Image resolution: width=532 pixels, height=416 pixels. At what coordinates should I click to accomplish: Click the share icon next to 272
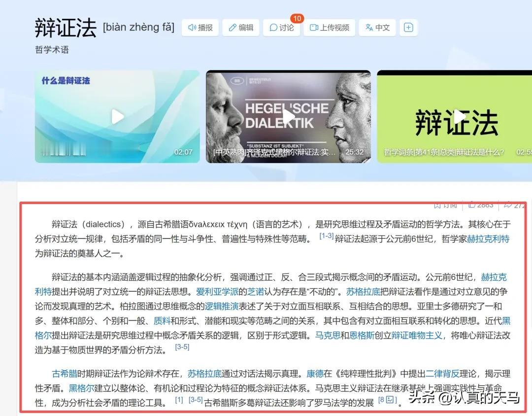click(x=507, y=205)
